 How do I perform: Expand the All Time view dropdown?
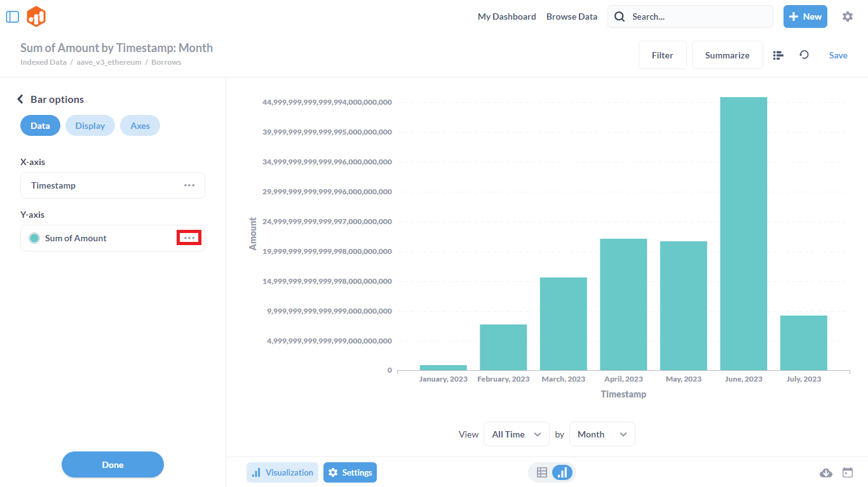coord(516,434)
